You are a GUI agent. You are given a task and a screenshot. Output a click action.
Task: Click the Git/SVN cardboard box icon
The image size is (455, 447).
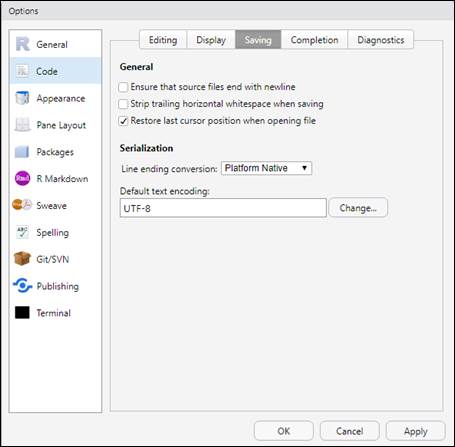(x=22, y=259)
